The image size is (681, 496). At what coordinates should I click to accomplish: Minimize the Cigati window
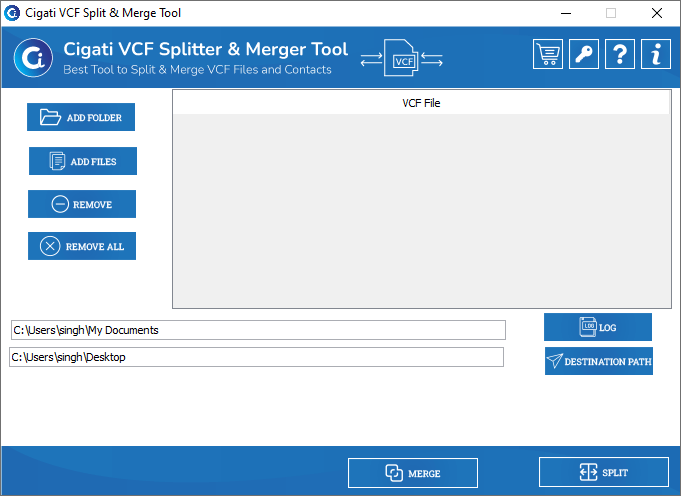[566, 13]
